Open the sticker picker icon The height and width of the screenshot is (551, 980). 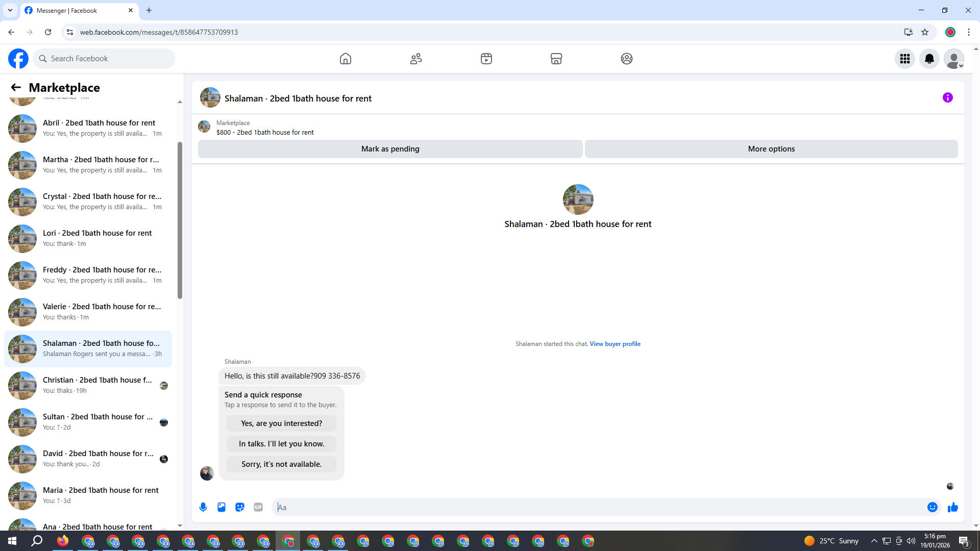(240, 507)
